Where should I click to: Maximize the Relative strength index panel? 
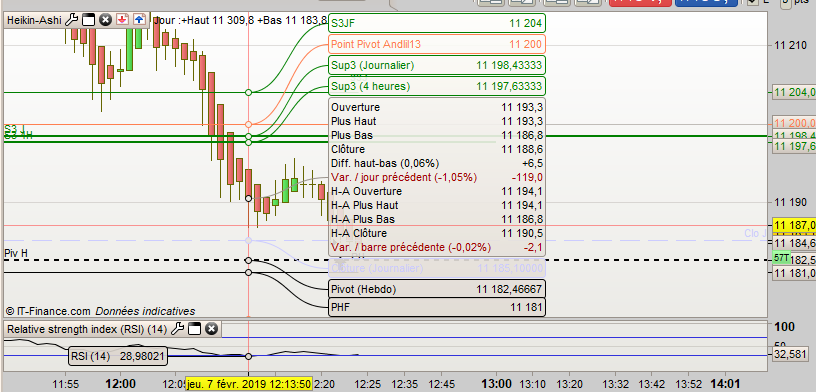(x=194, y=329)
